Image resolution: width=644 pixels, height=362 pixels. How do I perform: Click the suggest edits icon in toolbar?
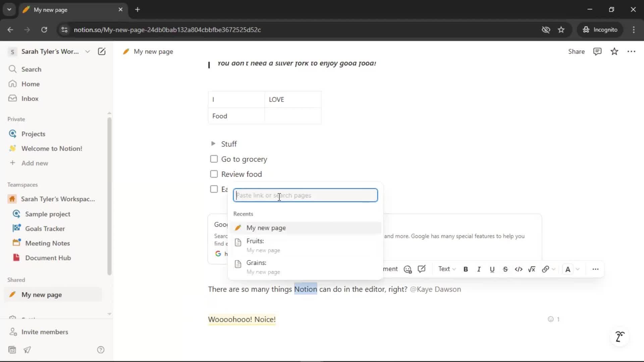pyautogui.click(x=422, y=269)
